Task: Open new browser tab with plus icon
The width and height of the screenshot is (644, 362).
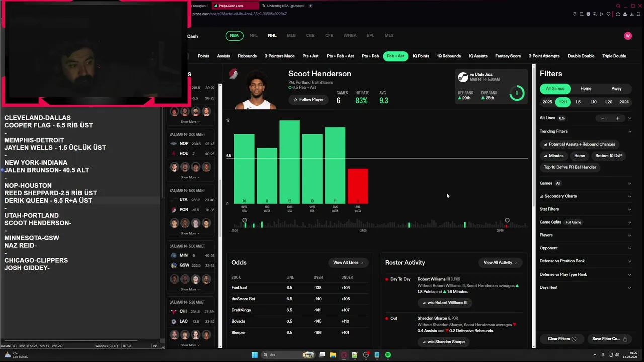Action: (310, 6)
